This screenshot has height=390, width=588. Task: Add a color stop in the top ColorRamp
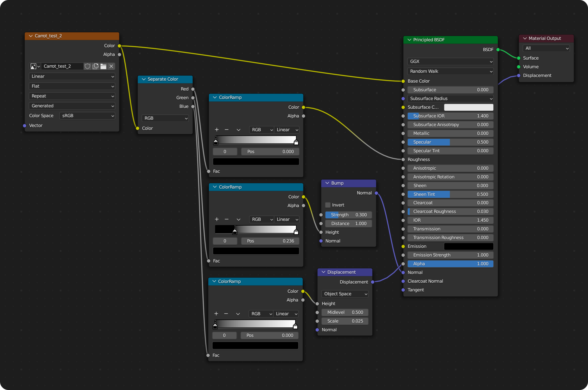click(216, 130)
